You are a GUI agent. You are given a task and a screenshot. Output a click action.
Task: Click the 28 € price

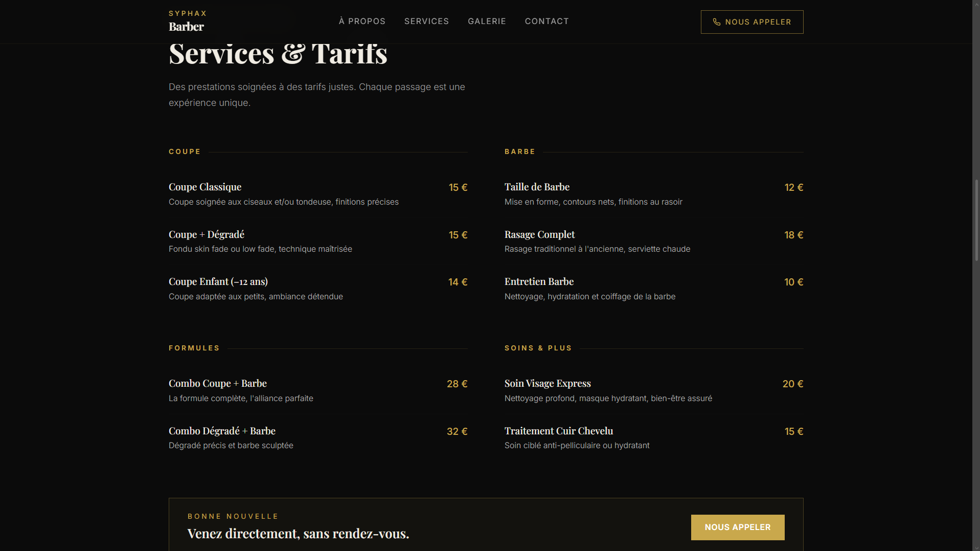click(457, 384)
